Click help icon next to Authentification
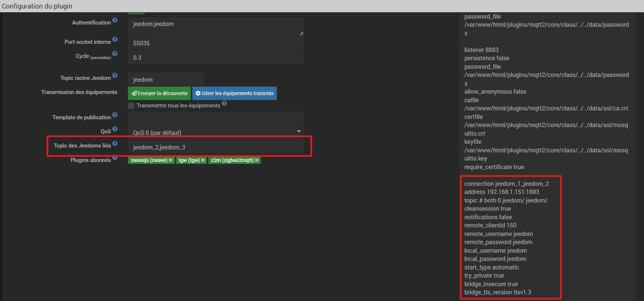The image size is (644, 301). pos(115,20)
